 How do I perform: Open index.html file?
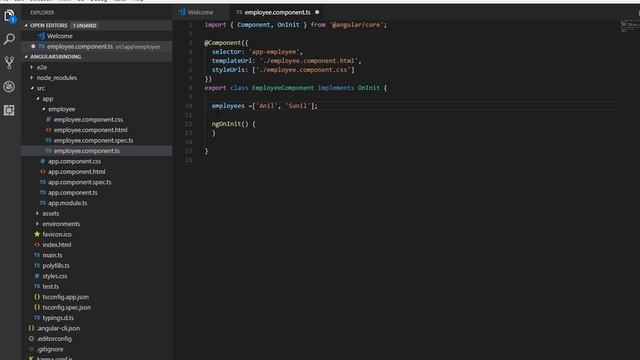coord(97,245)
